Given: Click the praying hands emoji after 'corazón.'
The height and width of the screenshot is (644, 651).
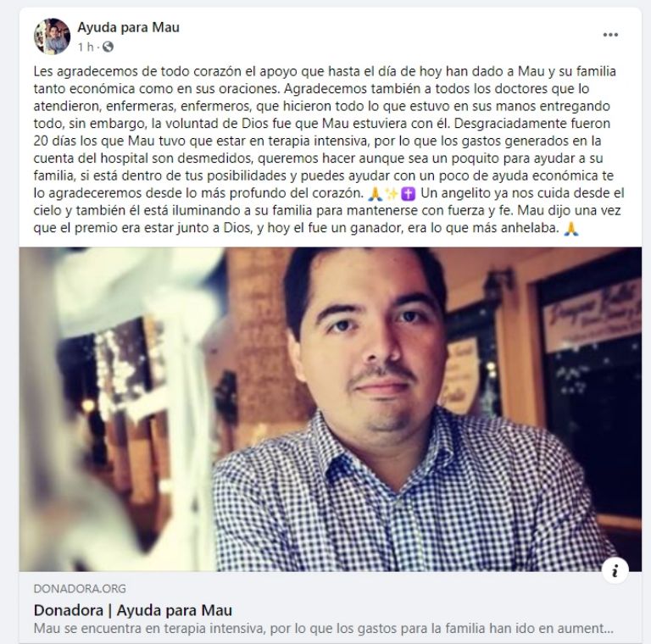Looking at the screenshot, I should pyautogui.click(x=376, y=193).
